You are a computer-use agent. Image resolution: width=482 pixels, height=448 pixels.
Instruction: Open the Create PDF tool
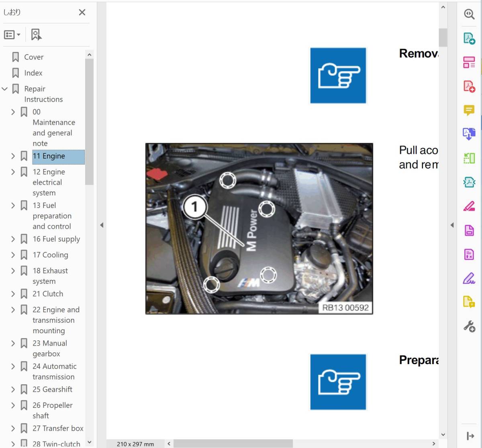click(x=469, y=86)
